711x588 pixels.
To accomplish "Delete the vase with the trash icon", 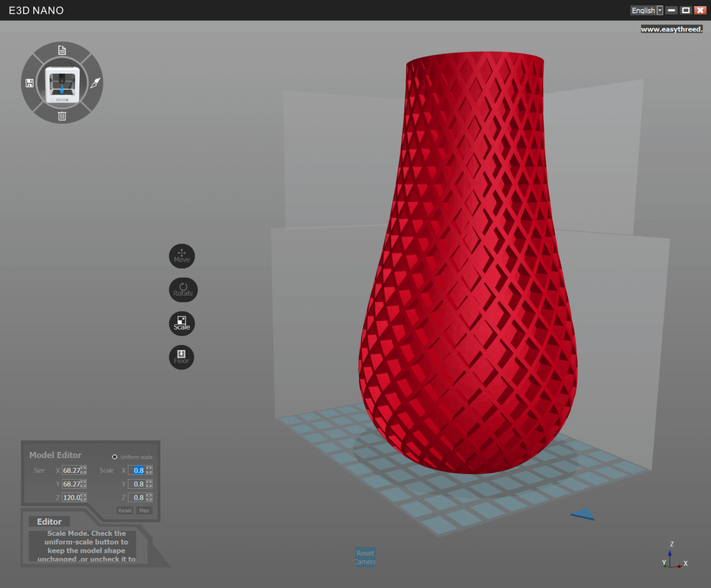I will click(62, 117).
